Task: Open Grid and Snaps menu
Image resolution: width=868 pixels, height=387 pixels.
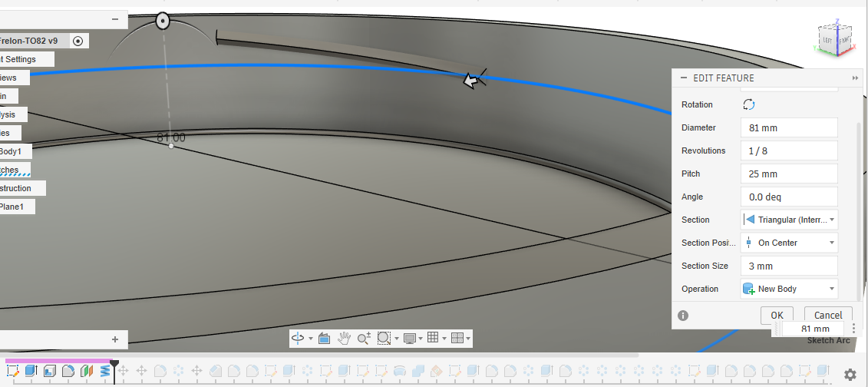Action: 435,338
